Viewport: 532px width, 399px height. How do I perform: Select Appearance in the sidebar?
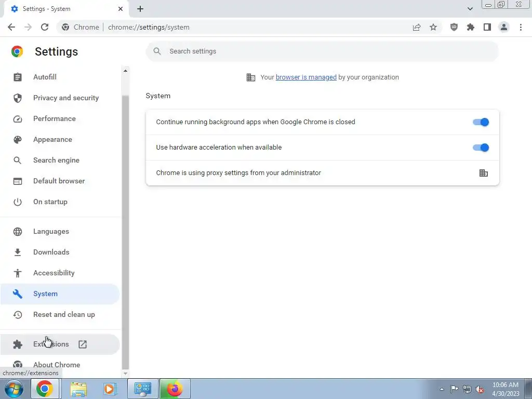[60, 139]
